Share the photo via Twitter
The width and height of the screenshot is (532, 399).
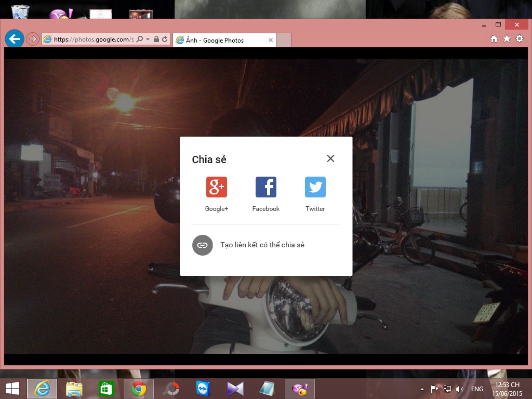pos(315,188)
